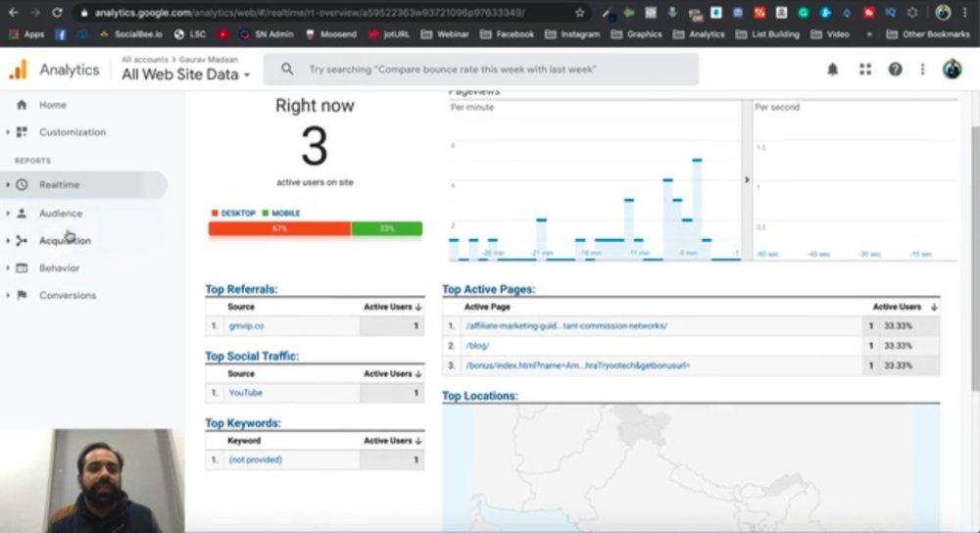
Task: Open the (not provided) keyword link
Action: tap(255, 460)
